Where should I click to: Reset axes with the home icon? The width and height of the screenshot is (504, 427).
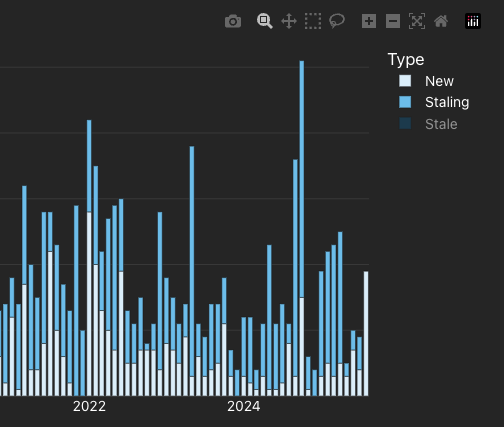(441, 21)
